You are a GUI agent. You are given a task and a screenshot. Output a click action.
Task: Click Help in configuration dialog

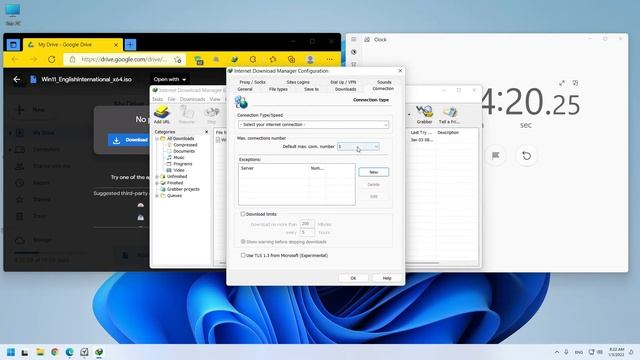point(387,278)
